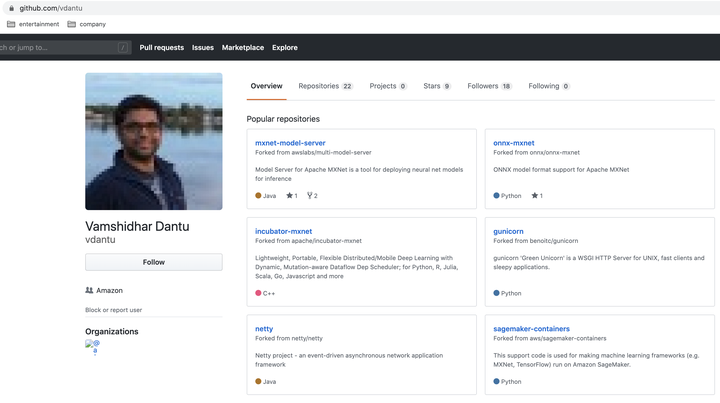Click the site lock icon in address bar
Screen dimensions: 720x403
pos(11,7)
